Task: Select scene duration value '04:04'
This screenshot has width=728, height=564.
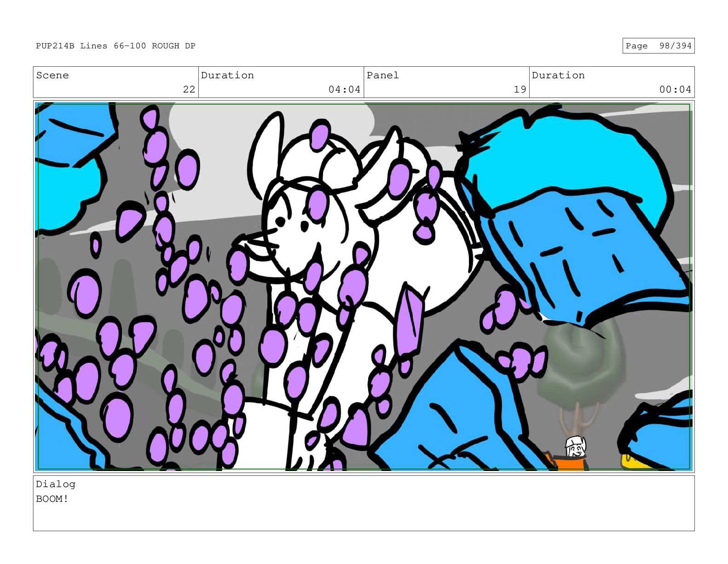Action: [x=344, y=89]
